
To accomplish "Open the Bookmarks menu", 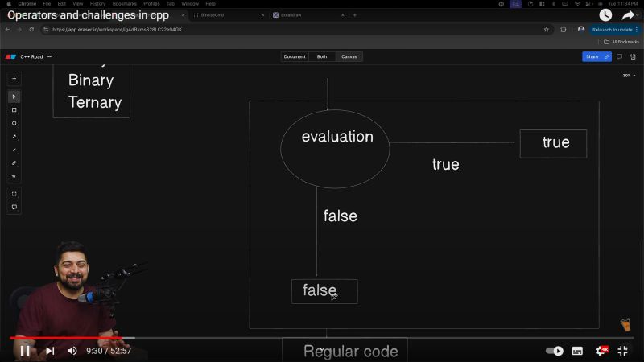I will point(125,4).
